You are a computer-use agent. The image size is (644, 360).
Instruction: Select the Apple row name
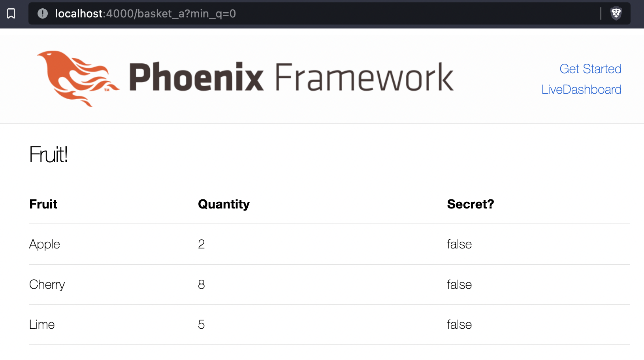point(45,244)
